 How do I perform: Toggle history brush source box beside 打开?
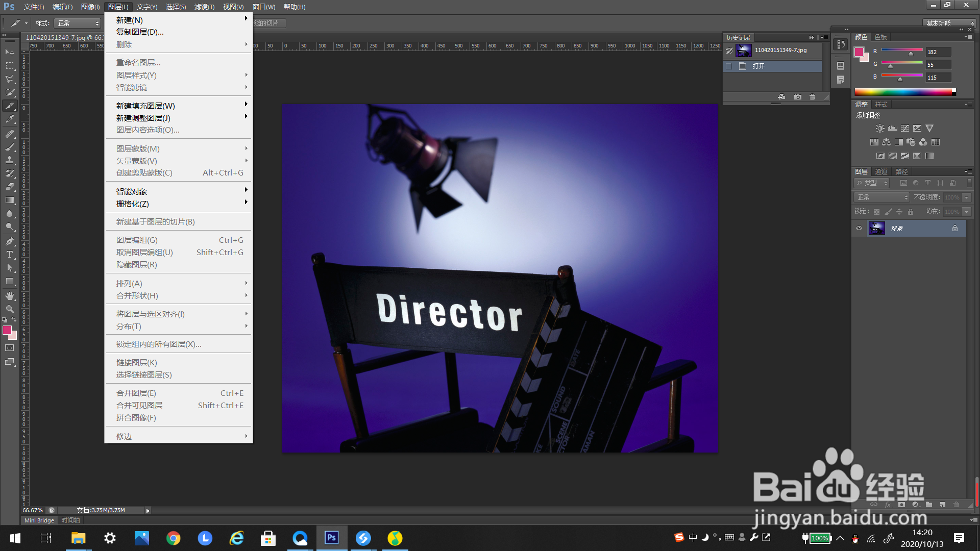(729, 66)
